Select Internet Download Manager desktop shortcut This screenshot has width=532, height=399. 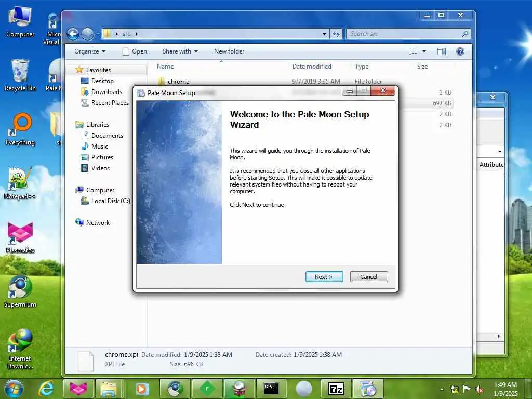coord(20,350)
